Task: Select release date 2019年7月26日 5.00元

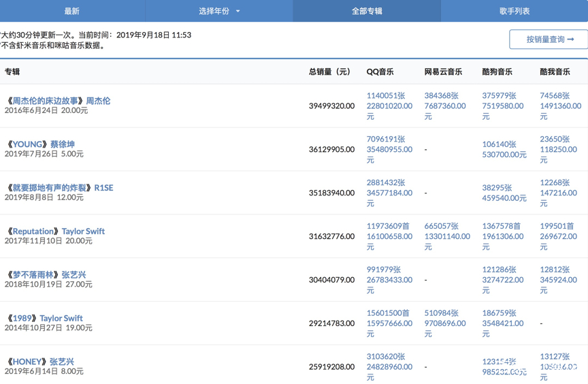Action: click(44, 154)
